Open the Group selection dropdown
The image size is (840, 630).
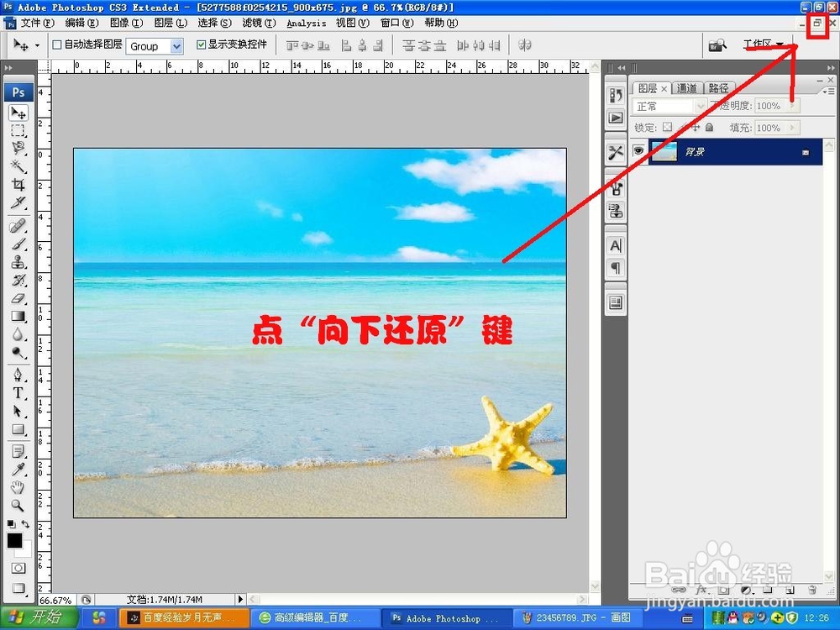click(155, 46)
